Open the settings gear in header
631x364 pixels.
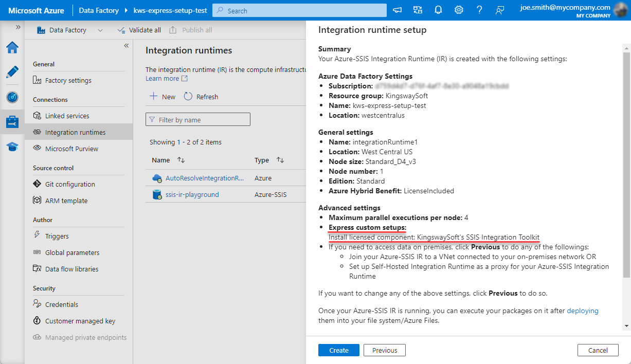coord(459,10)
